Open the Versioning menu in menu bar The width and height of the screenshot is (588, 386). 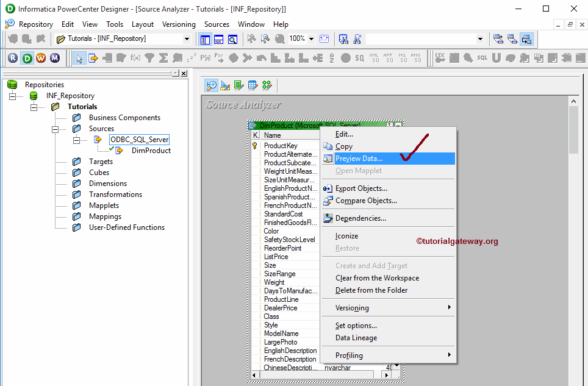pyautogui.click(x=179, y=24)
